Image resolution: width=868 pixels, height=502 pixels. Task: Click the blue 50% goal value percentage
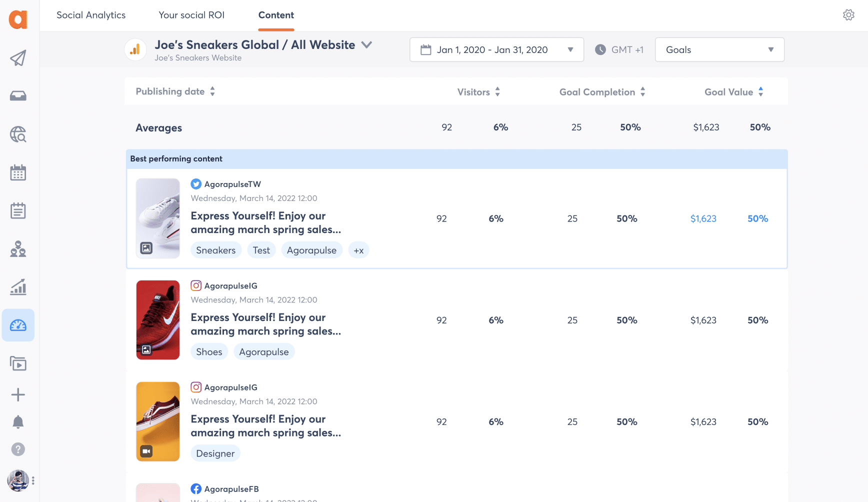(x=758, y=218)
